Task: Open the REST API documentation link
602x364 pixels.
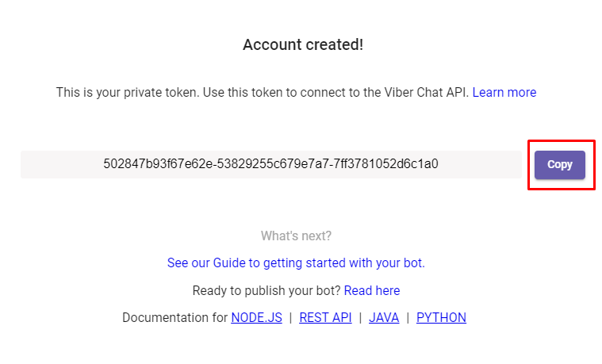Action: click(x=325, y=318)
